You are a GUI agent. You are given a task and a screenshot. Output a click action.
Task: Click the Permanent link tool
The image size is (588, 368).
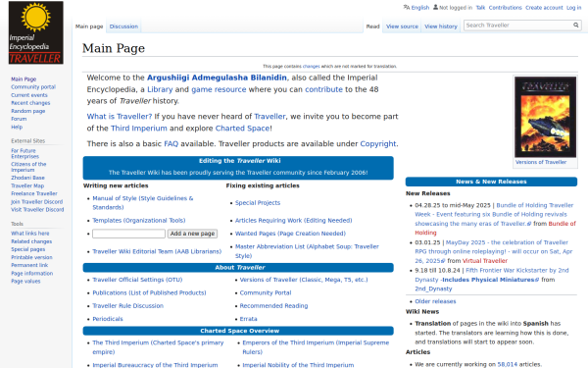tap(29, 266)
